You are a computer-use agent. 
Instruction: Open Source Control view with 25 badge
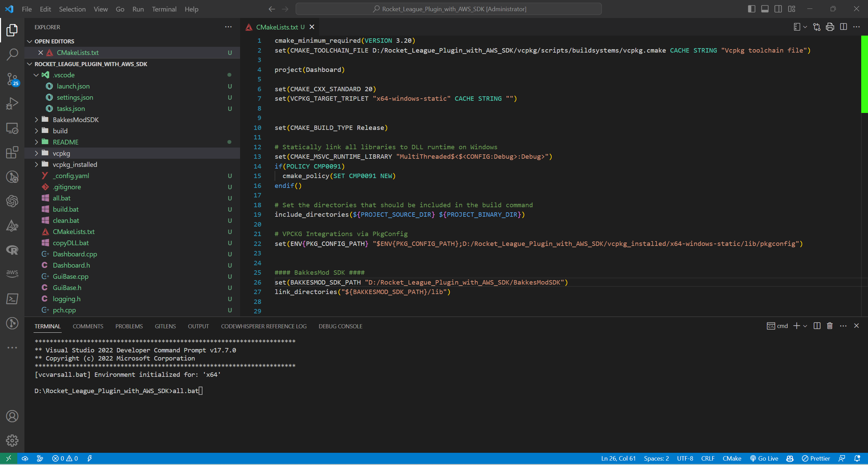(12, 79)
